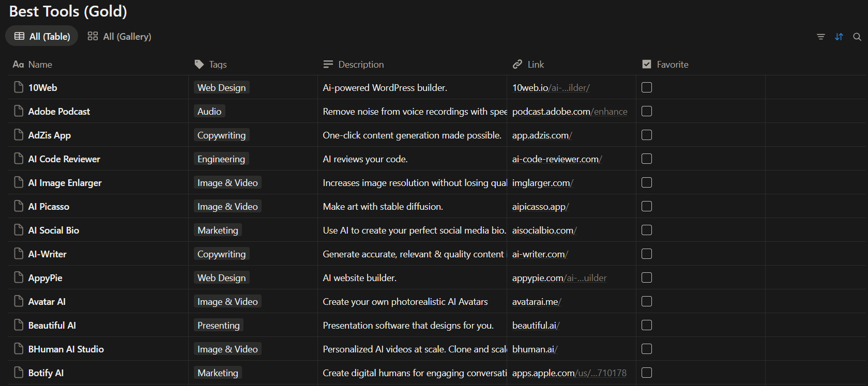Open the apps.apple.com link for Botify AI
The image size is (868, 386).
click(x=569, y=373)
